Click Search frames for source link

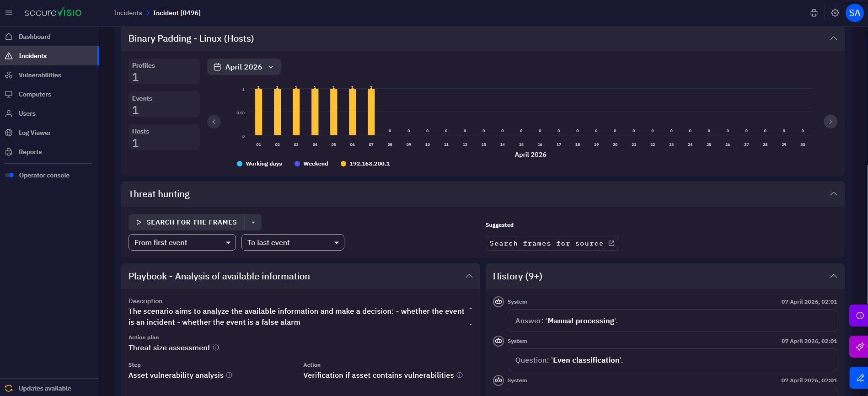[x=552, y=243]
